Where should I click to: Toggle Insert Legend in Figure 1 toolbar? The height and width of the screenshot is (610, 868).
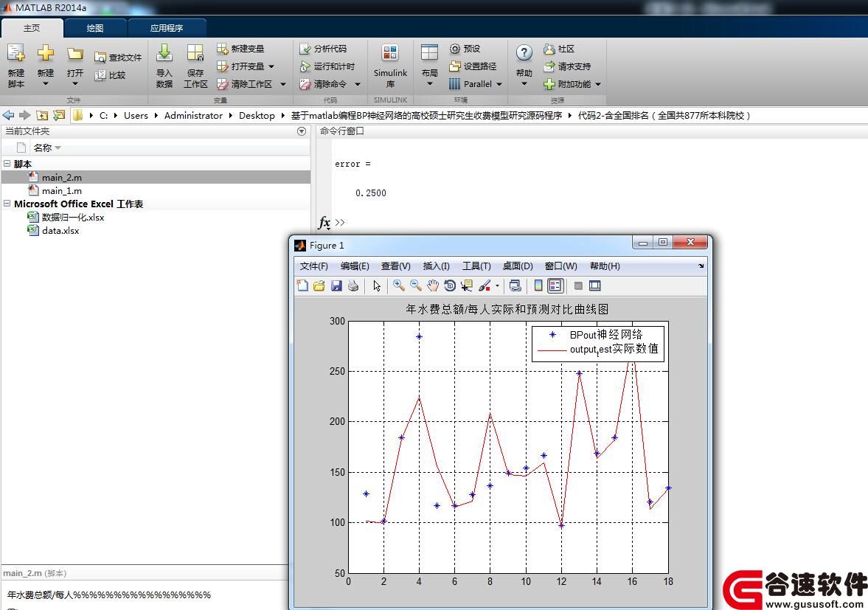(555, 285)
